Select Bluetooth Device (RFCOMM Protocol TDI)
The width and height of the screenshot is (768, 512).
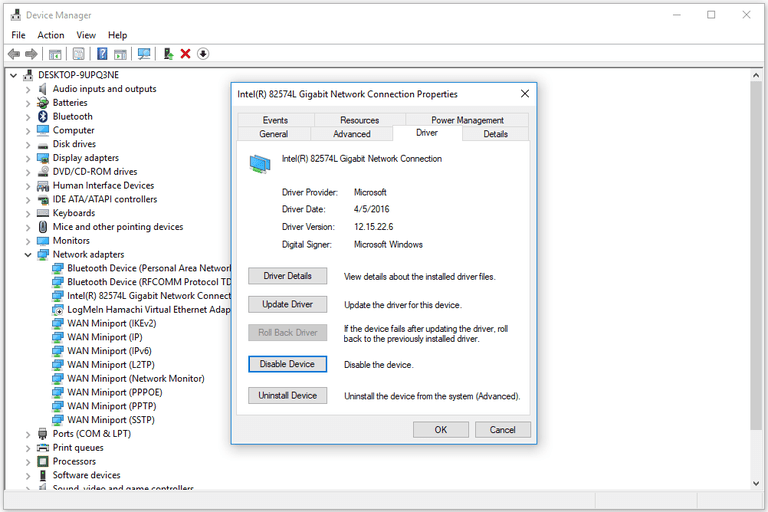click(x=149, y=282)
